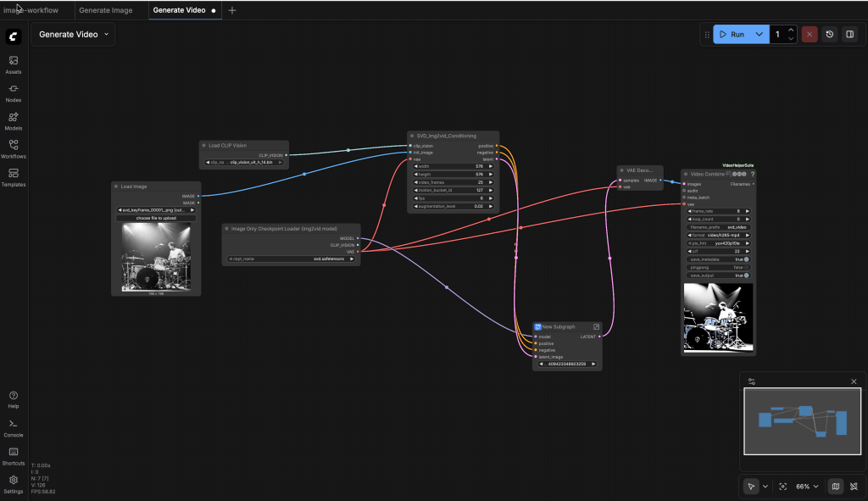Increase batch count with the up stepper arrow
The image size is (868, 501).
790,30
